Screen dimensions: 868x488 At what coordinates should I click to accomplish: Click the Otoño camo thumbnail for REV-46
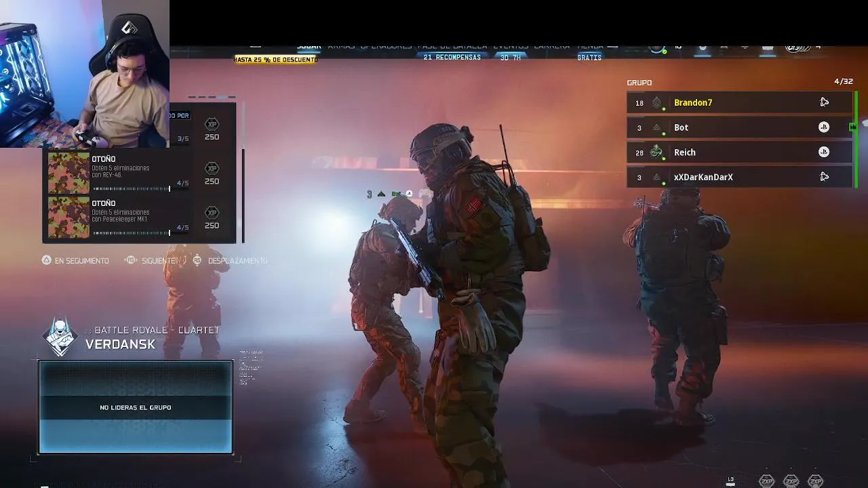(x=68, y=173)
